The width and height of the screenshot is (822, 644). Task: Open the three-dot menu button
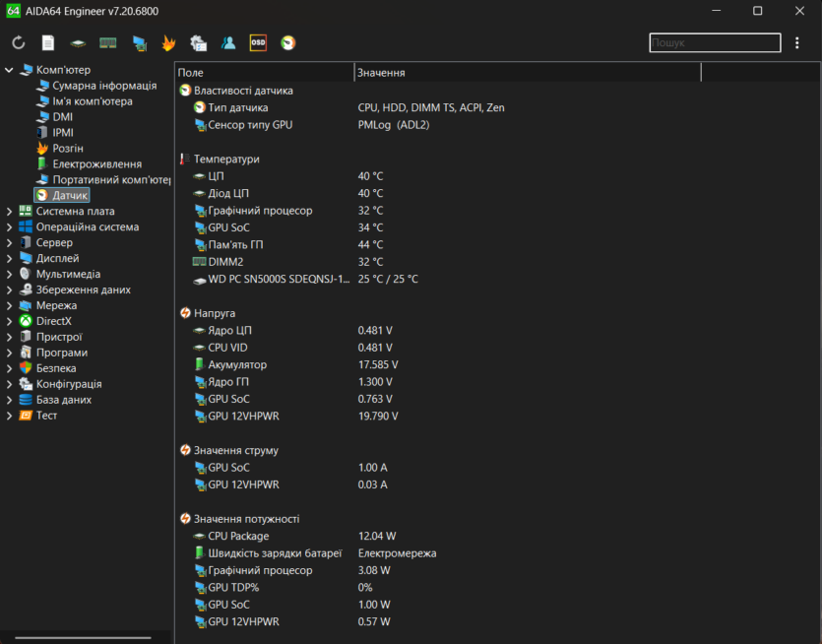pos(797,43)
